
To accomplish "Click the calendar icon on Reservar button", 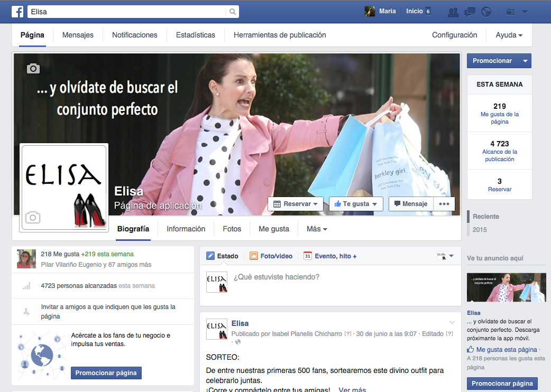I will [x=277, y=204].
